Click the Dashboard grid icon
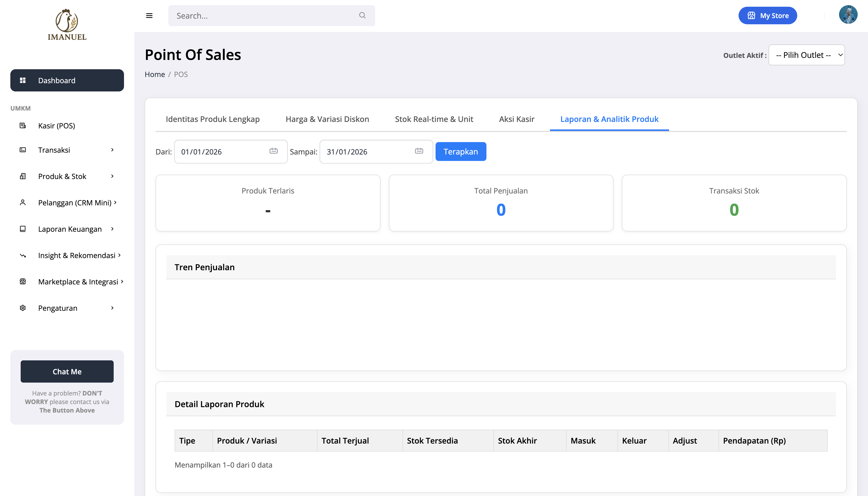 point(23,80)
